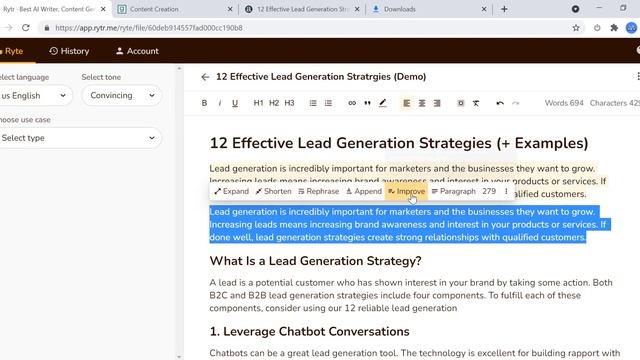Format as block quote
Image resolution: width=640 pixels, height=360 pixels.
click(x=367, y=103)
